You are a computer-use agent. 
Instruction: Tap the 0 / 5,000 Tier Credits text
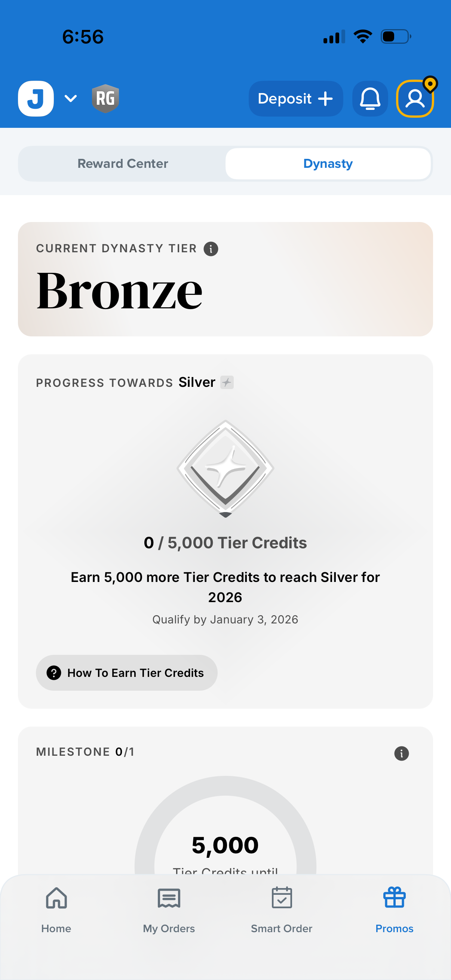[x=225, y=543]
